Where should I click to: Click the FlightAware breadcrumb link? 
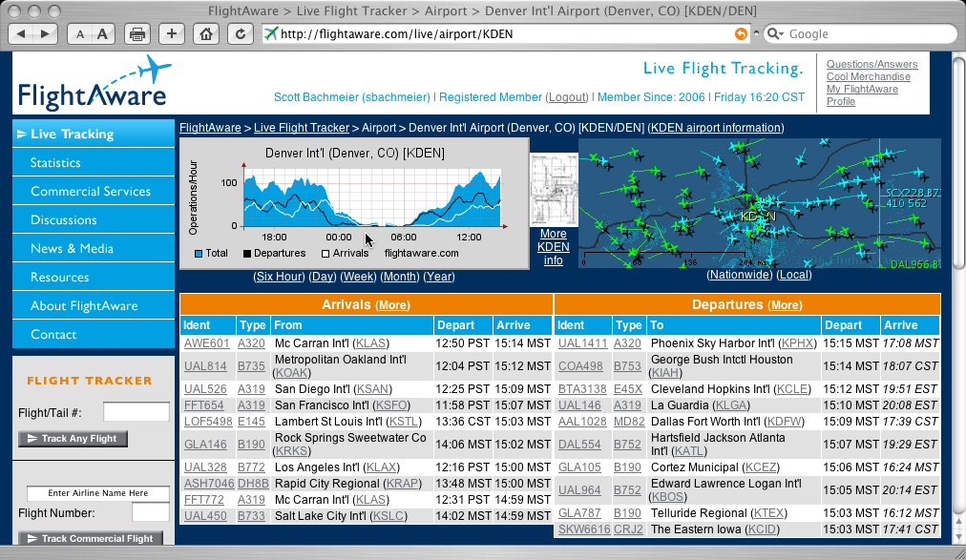(210, 128)
